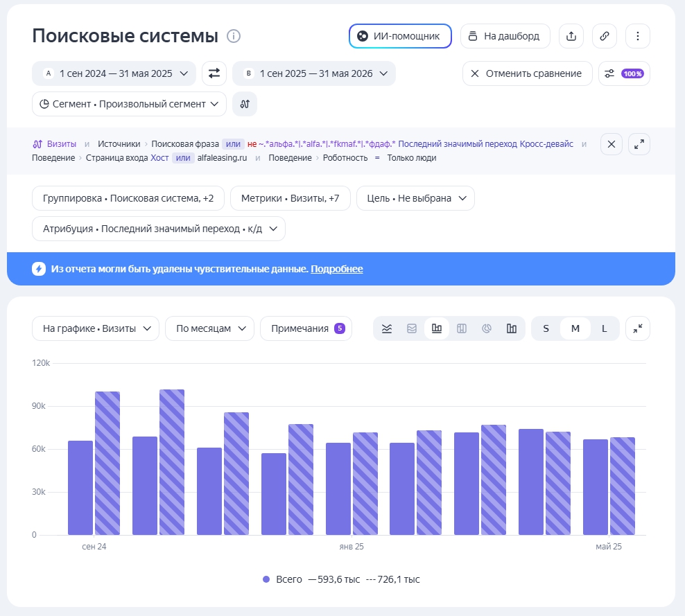Open accuracy settings with 100% badge
The image size is (685, 616).
click(624, 73)
